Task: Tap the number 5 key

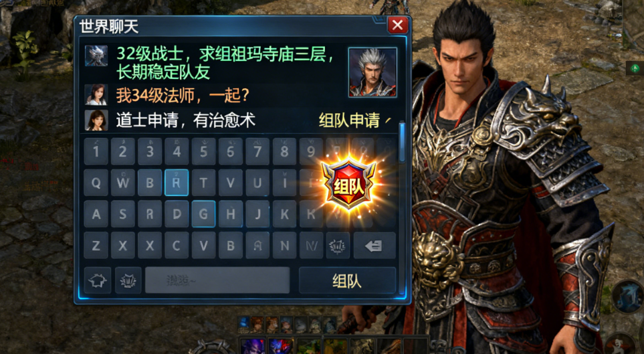Action: (203, 151)
